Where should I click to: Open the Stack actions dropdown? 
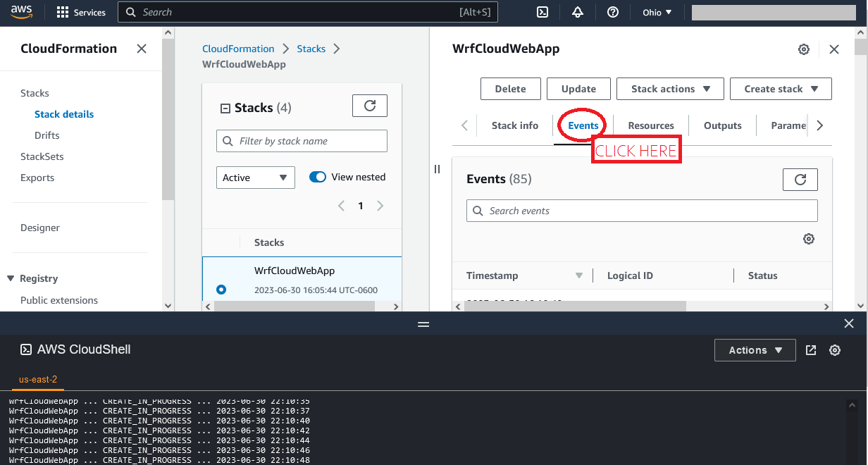tap(669, 89)
